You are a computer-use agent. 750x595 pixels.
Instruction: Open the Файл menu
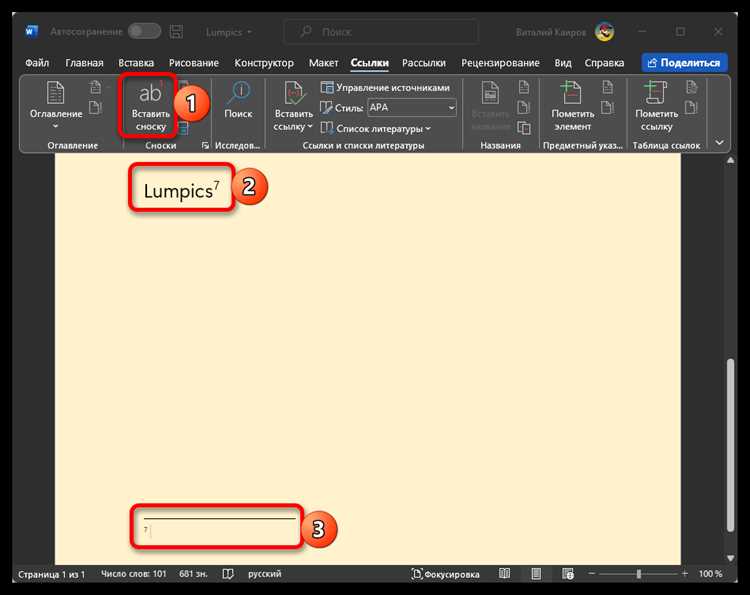pyautogui.click(x=37, y=63)
